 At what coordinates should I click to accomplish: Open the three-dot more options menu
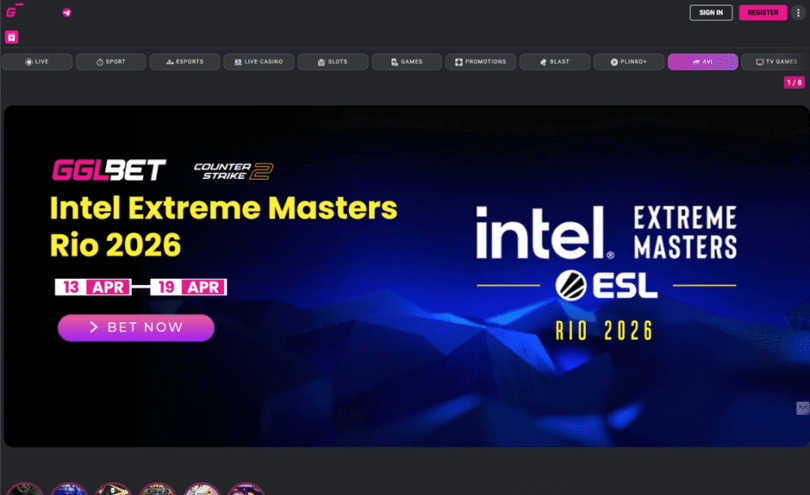pyautogui.click(x=797, y=13)
